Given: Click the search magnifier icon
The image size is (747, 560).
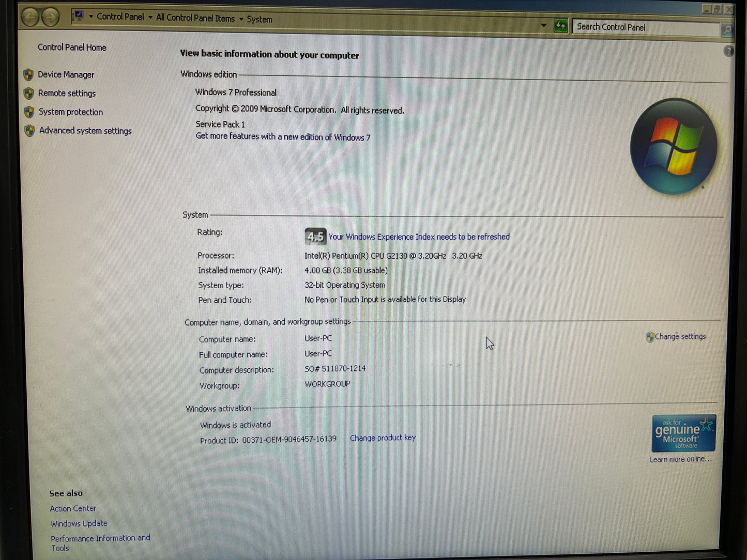Looking at the screenshot, I should coord(727,30).
